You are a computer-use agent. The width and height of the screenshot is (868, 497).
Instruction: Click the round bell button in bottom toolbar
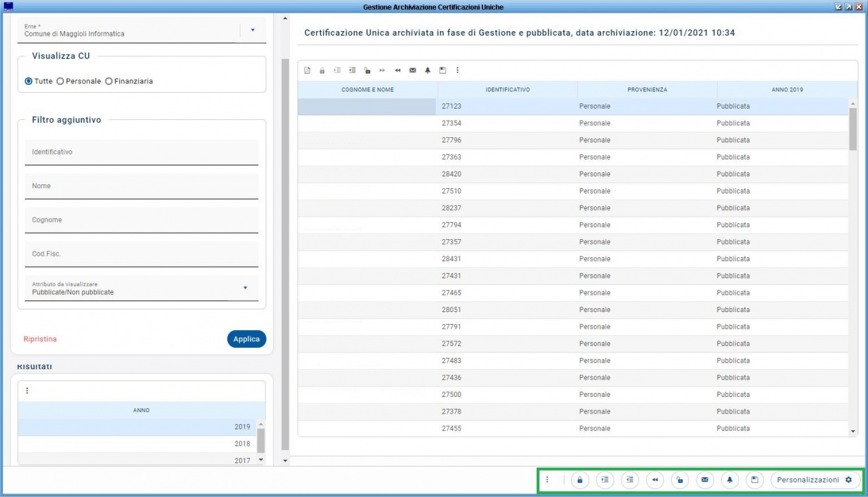pos(730,480)
